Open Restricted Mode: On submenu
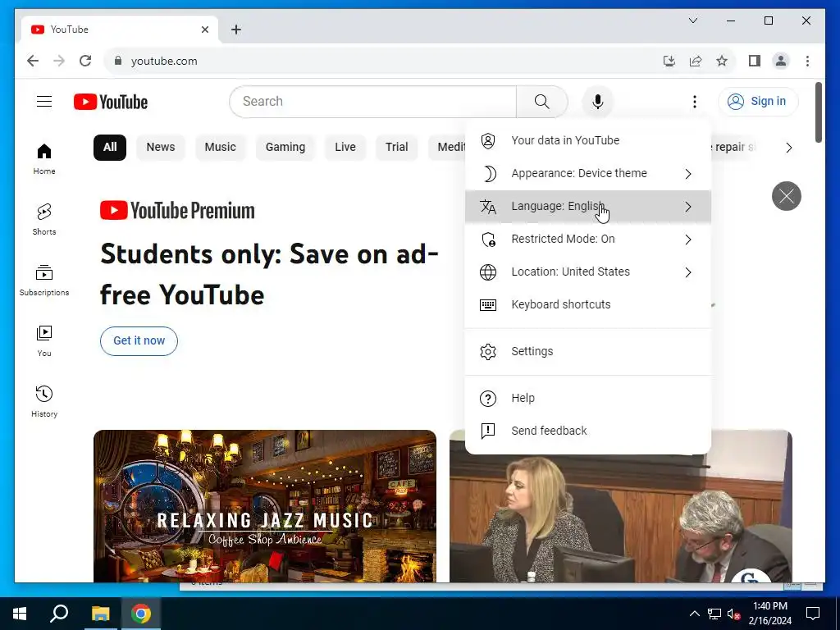The height and width of the screenshot is (630, 840). pos(587,239)
